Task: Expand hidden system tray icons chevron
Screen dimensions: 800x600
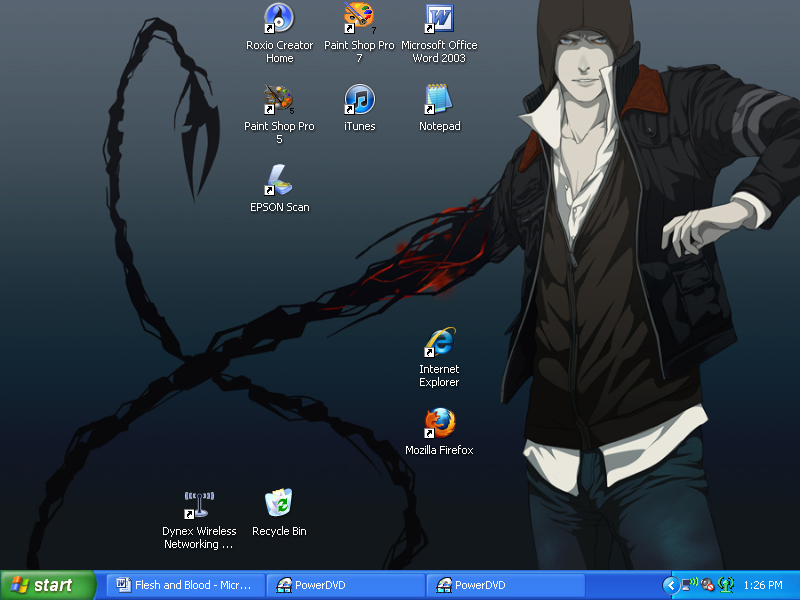Action: 671,585
